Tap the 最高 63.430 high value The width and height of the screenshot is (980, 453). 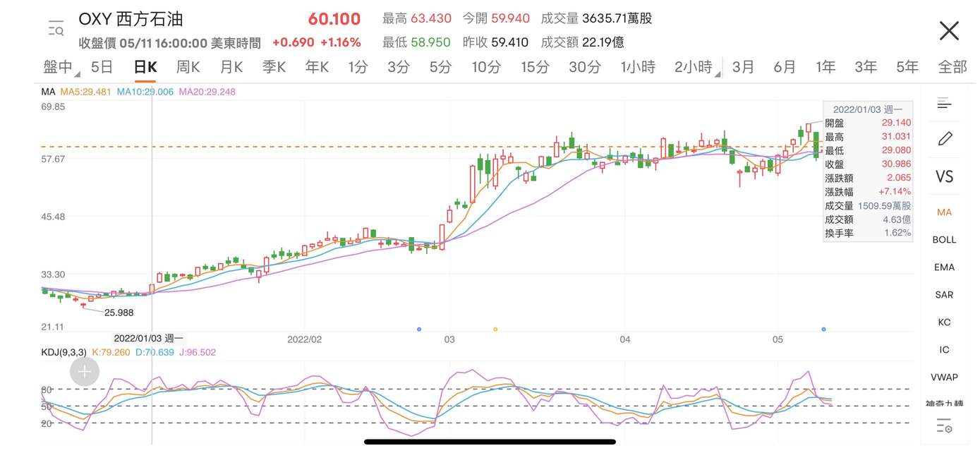[416, 18]
